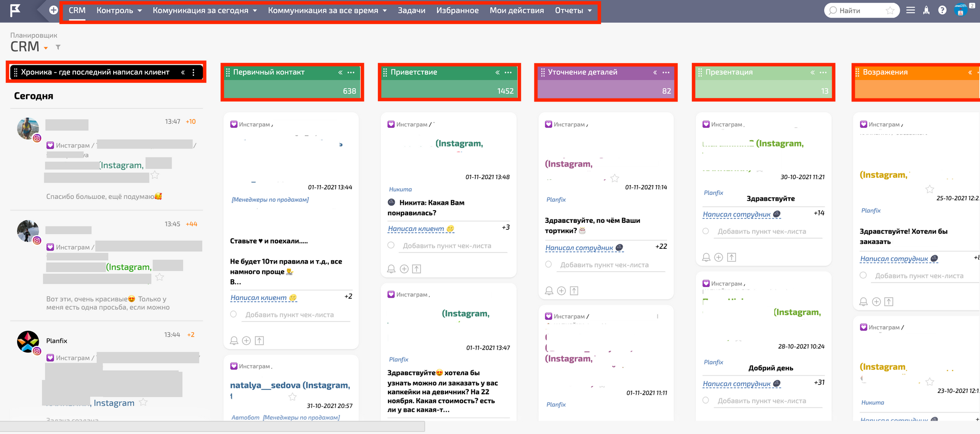Click natalya__sedova Instagram task link

coord(290,386)
